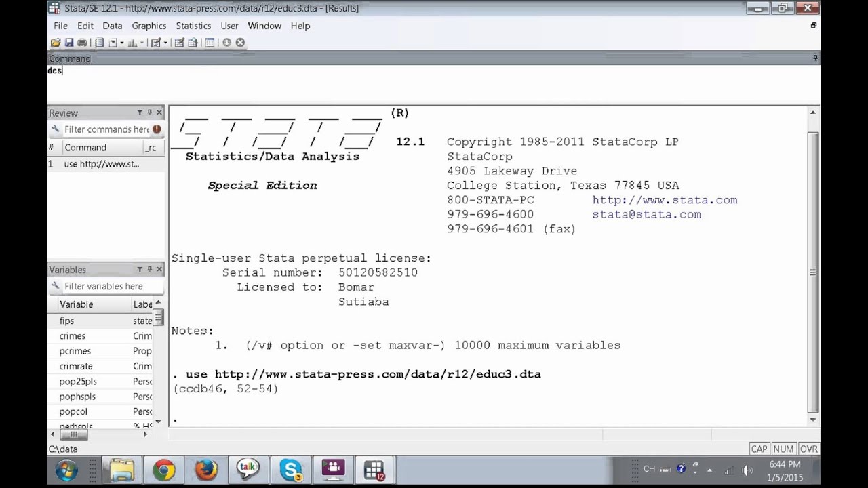The width and height of the screenshot is (868, 488).
Task: Click the OVR status bar indicator
Action: pyautogui.click(x=808, y=449)
